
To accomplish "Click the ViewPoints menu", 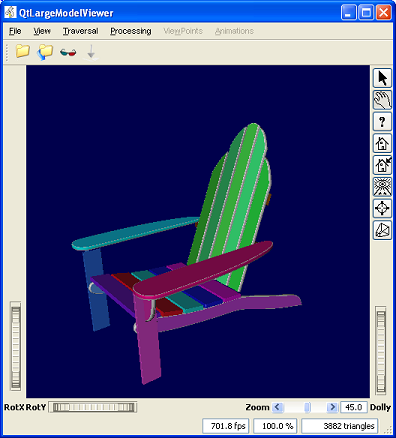I will tap(183, 31).
